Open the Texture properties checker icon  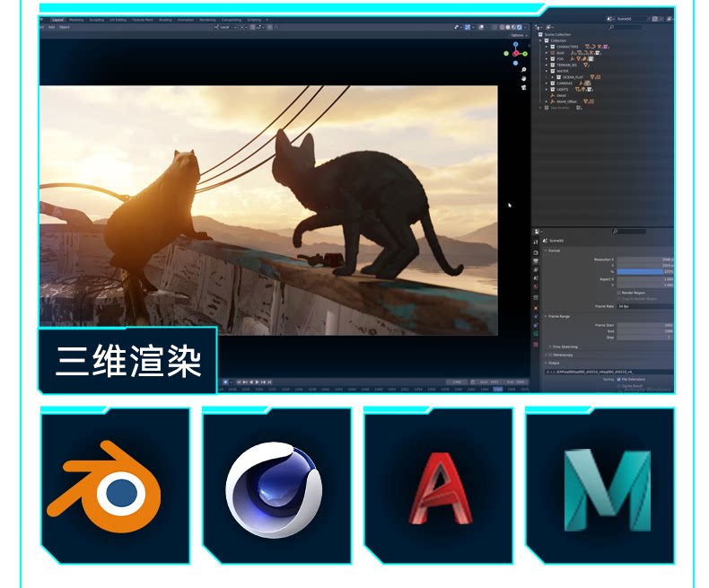tap(536, 344)
